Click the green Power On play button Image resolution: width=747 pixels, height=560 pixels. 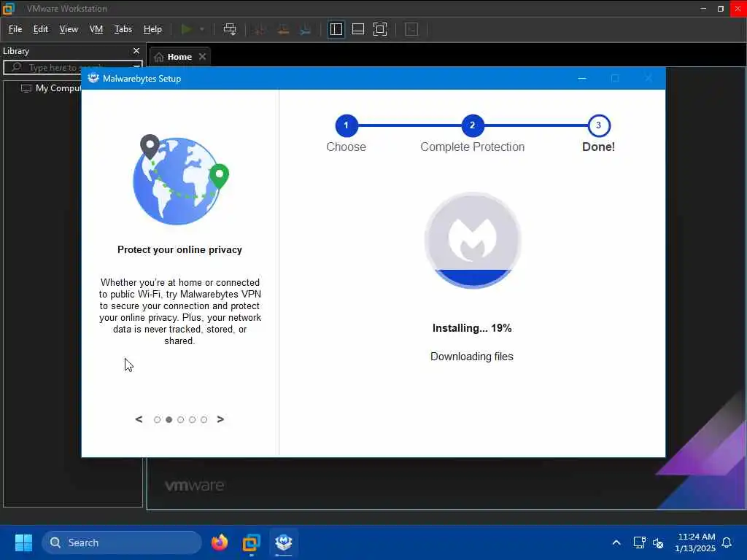[186, 29]
